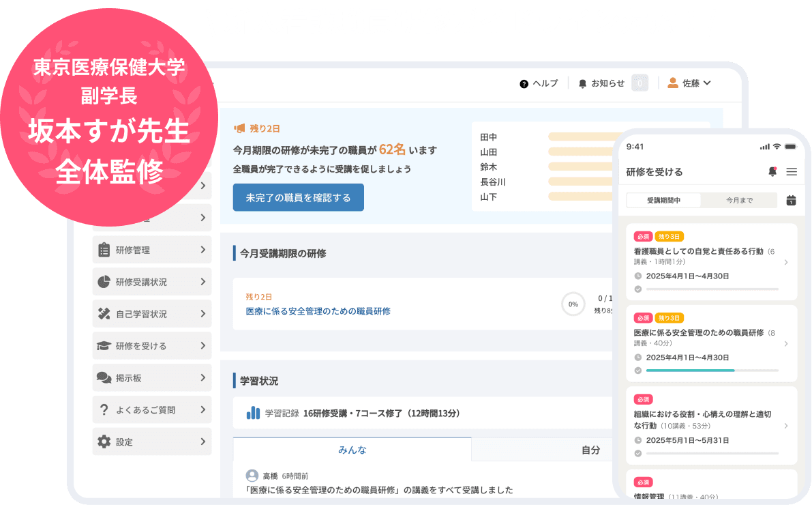The image size is (812, 505).
Task: Click the 山下 name in staff list
Action: (x=488, y=197)
